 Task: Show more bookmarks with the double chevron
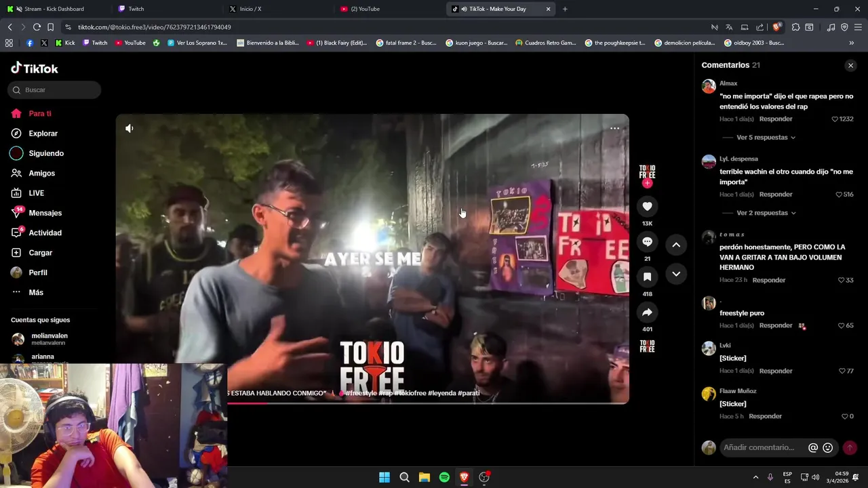click(x=852, y=43)
